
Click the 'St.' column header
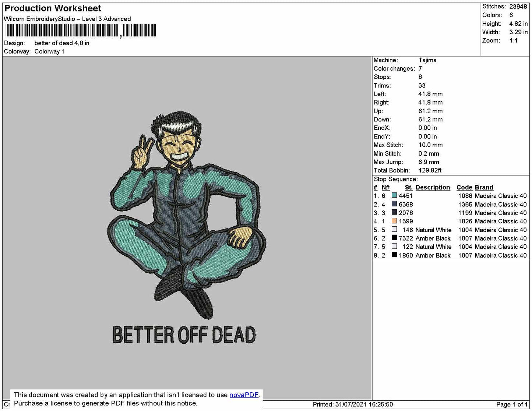pos(409,187)
